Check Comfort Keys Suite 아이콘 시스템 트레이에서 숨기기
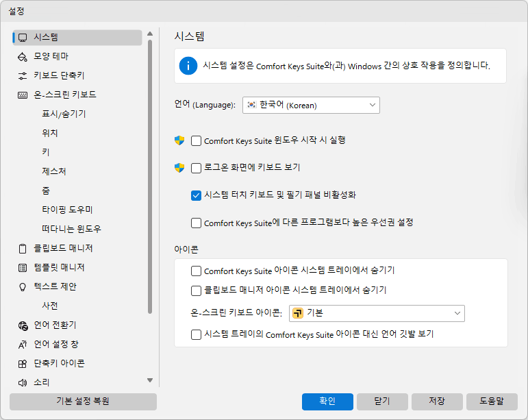528x420 pixels. point(196,271)
